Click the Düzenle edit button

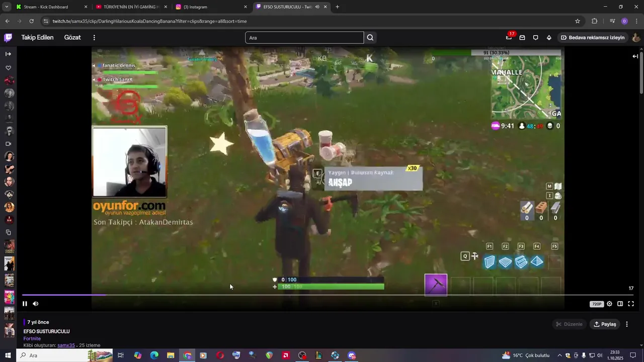569,324
